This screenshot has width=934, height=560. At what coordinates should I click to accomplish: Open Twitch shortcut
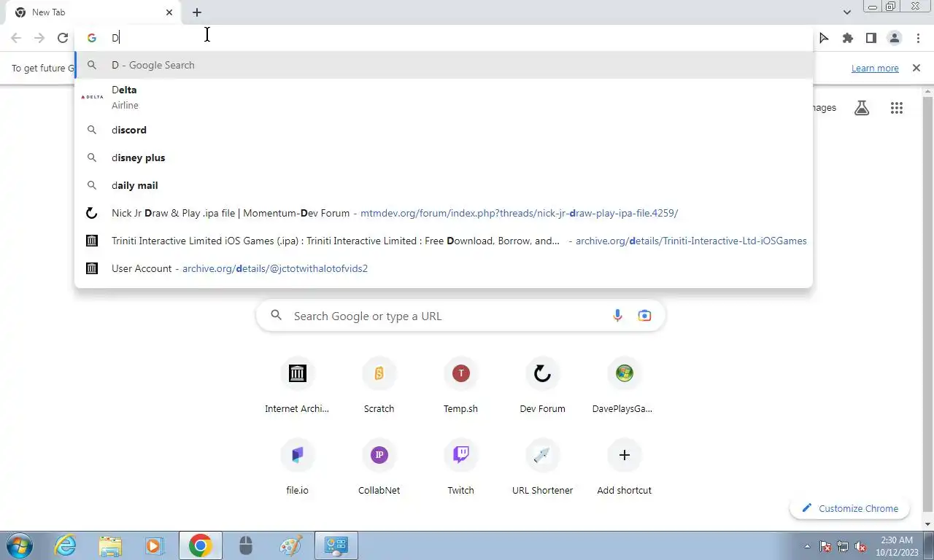(x=460, y=468)
